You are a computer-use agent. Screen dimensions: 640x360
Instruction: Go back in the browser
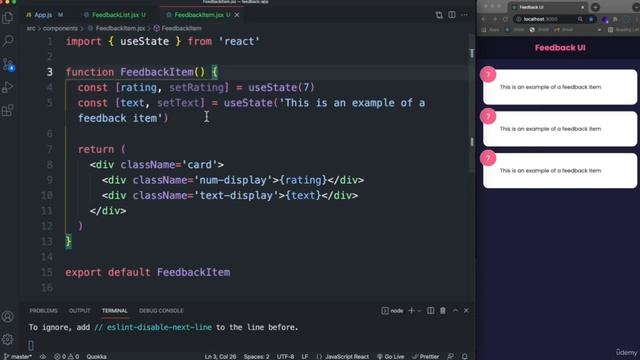tap(484, 19)
